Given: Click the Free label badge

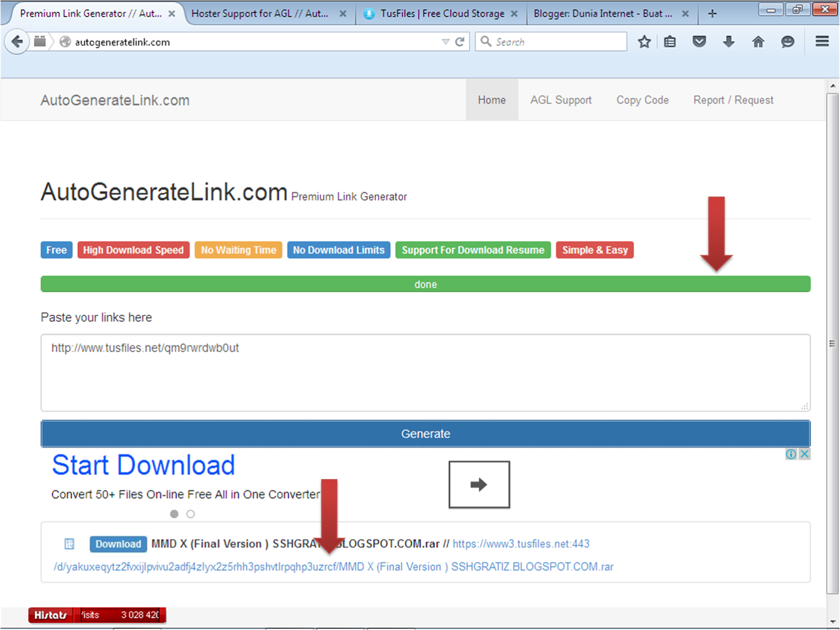Looking at the screenshot, I should pos(56,250).
